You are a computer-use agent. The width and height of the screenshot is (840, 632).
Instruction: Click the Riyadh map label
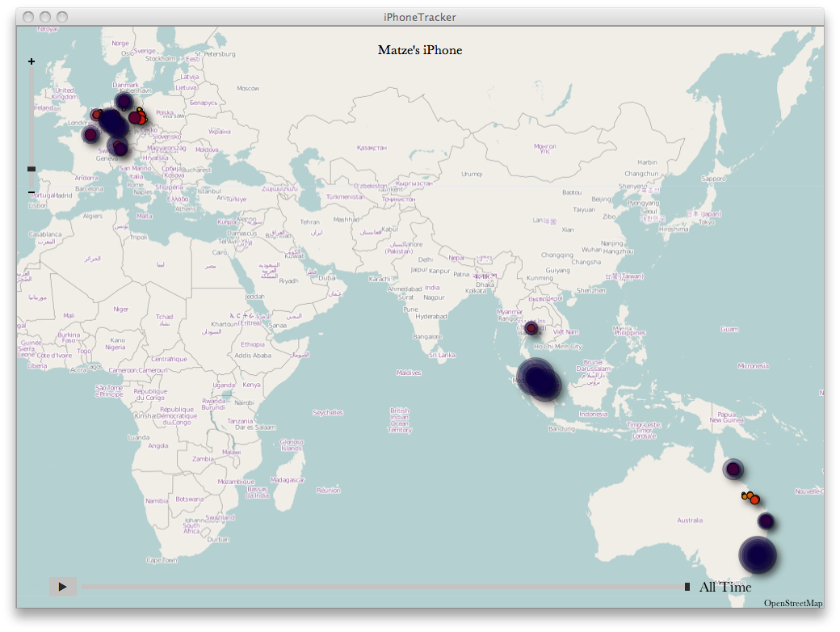point(289,281)
